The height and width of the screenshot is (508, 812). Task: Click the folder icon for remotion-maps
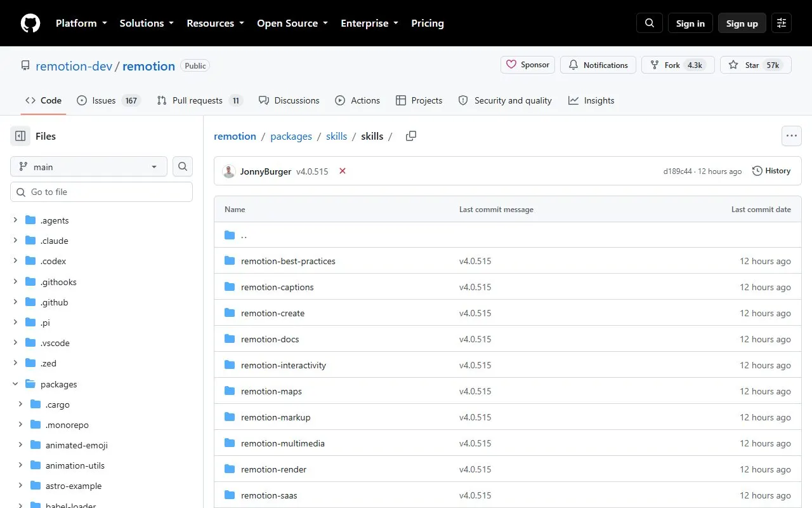pyautogui.click(x=230, y=391)
